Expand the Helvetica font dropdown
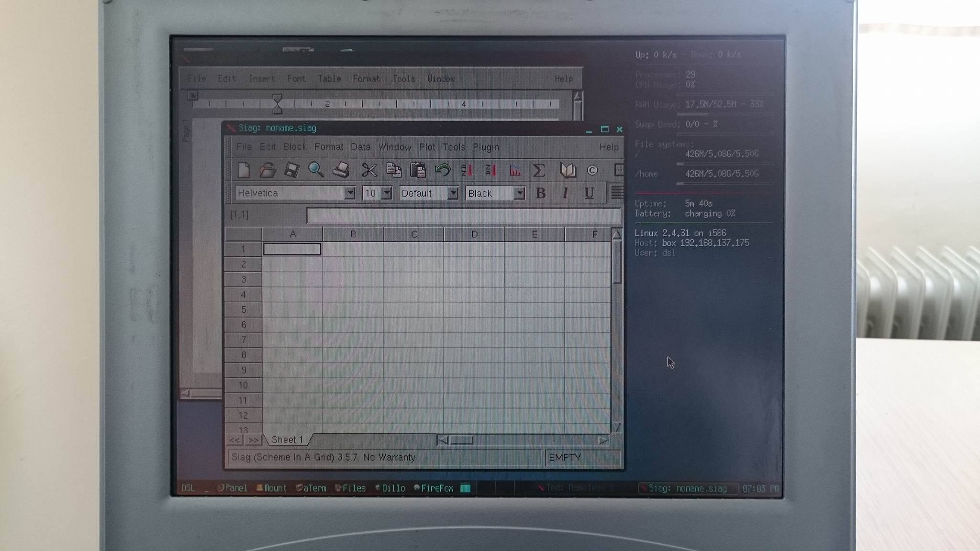Image resolution: width=980 pixels, height=551 pixels. tap(350, 193)
